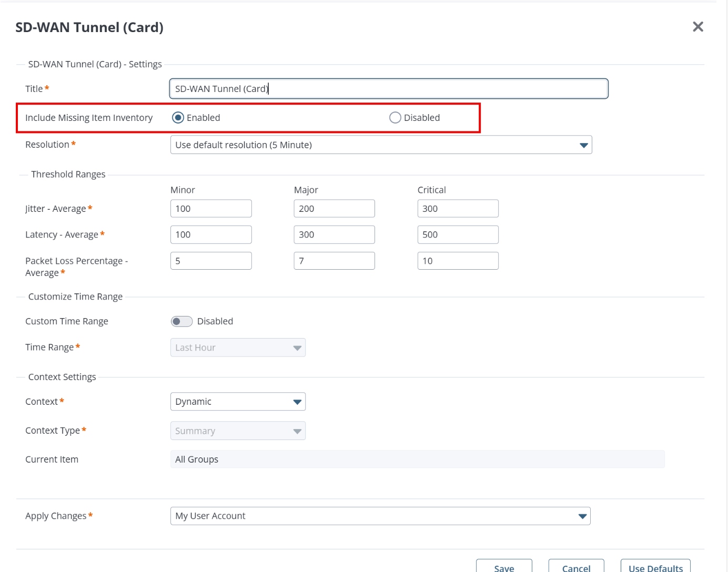This screenshot has width=728, height=572.
Task: Click the Latency Average Critical field
Action: 458,234
